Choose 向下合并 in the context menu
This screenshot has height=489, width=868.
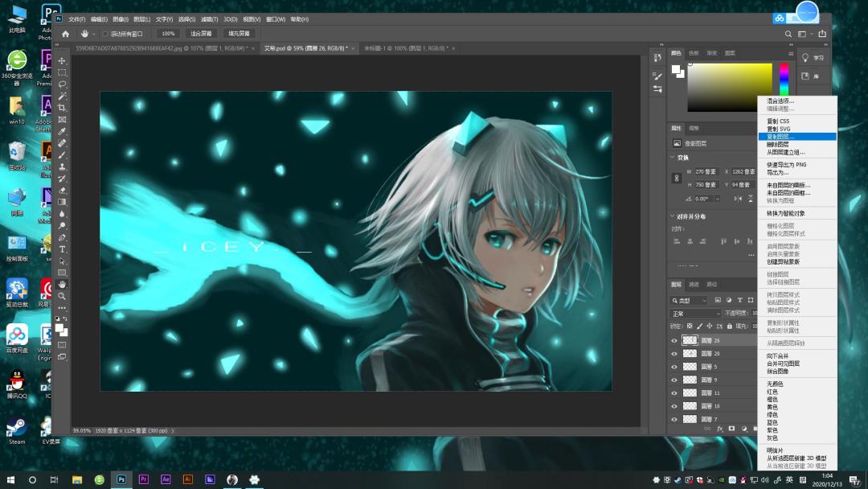(x=777, y=356)
